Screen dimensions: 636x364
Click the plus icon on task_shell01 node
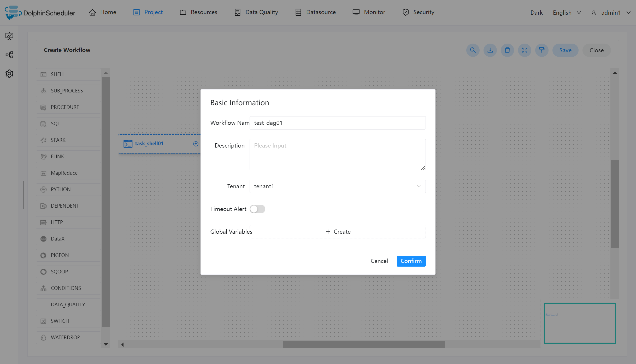pyautogui.click(x=196, y=144)
